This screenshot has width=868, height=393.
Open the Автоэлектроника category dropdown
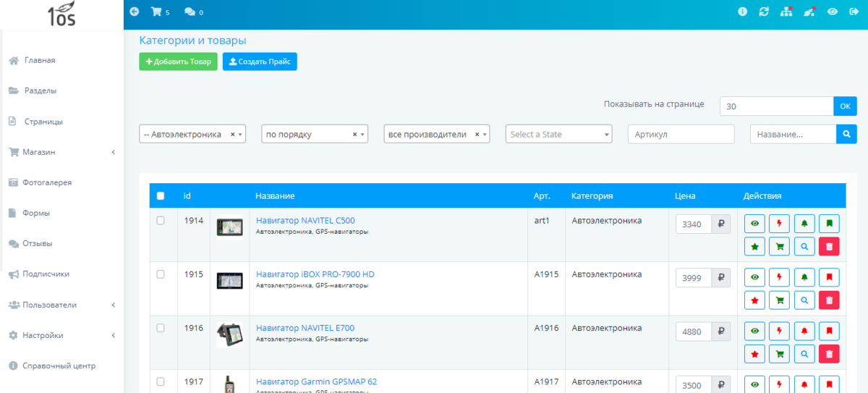point(192,134)
